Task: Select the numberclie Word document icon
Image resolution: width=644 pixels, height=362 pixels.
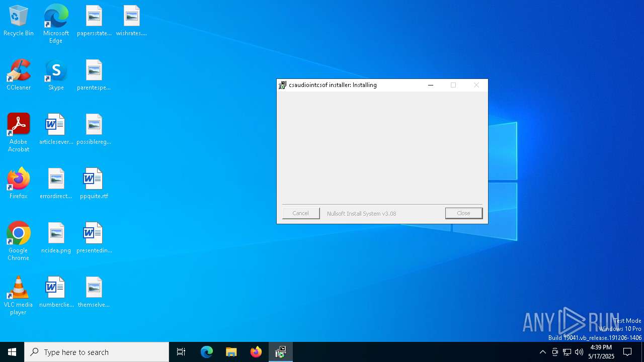Action: (x=56, y=293)
